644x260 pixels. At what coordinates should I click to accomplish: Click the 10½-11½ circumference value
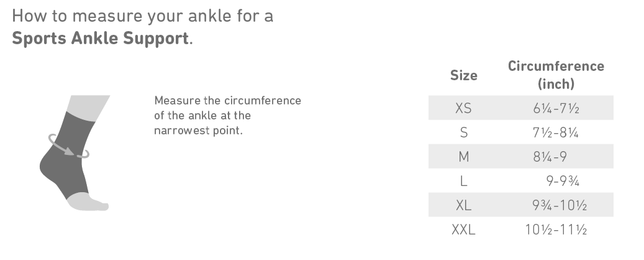click(556, 230)
